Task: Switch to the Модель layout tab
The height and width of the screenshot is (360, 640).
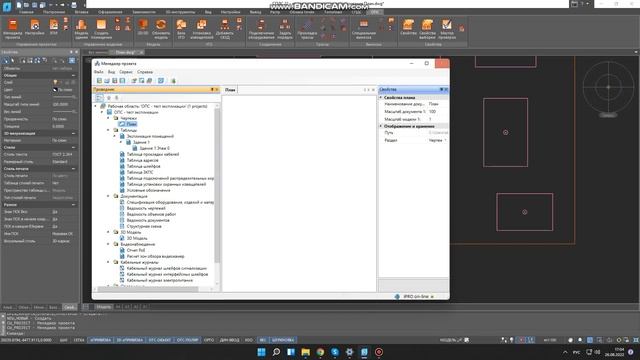Action: (x=104, y=307)
